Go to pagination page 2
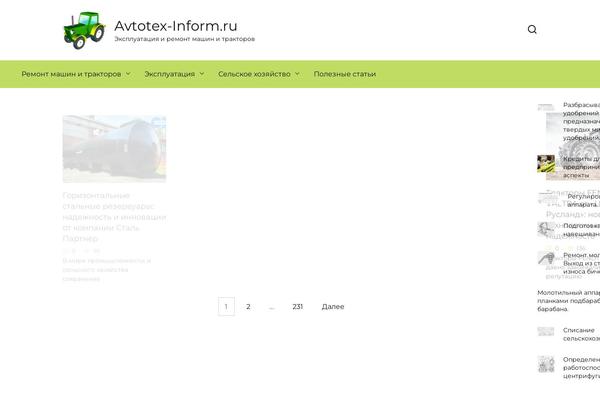This screenshot has height=400, width=600. (248, 307)
